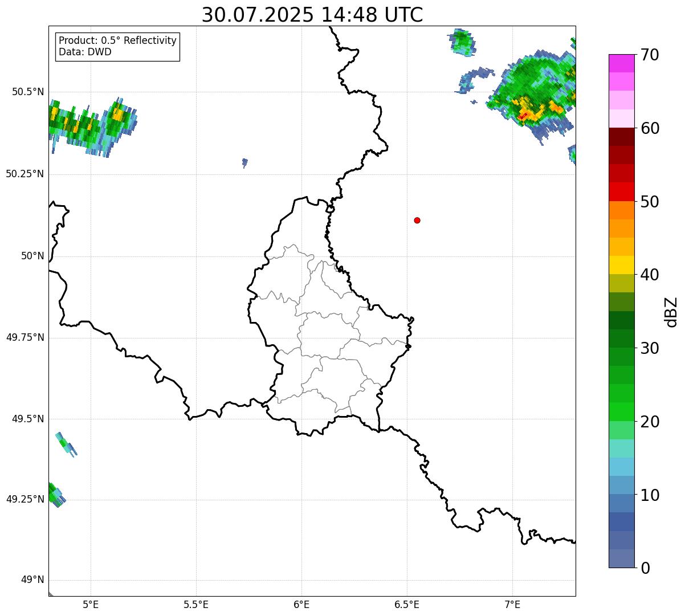This screenshot has width=685, height=616.
Task: Click the small echo at top edge near 6.75°E
Action: point(463,42)
